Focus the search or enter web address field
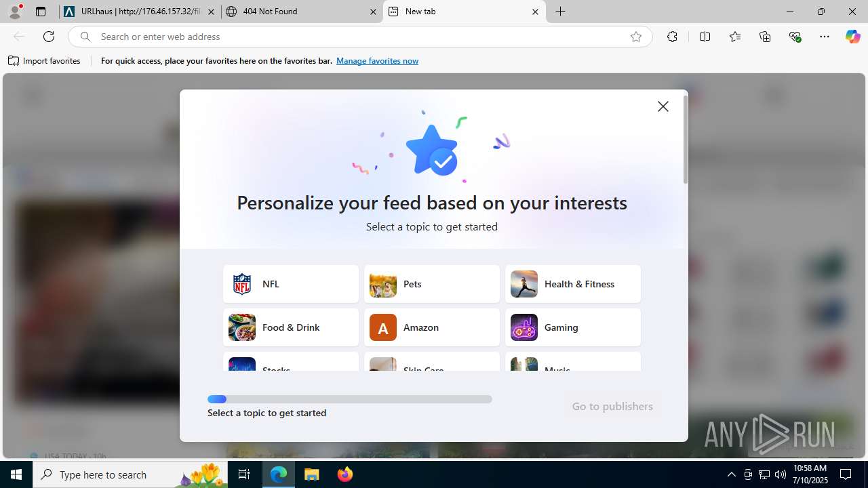This screenshot has height=488, width=868. coord(359,37)
